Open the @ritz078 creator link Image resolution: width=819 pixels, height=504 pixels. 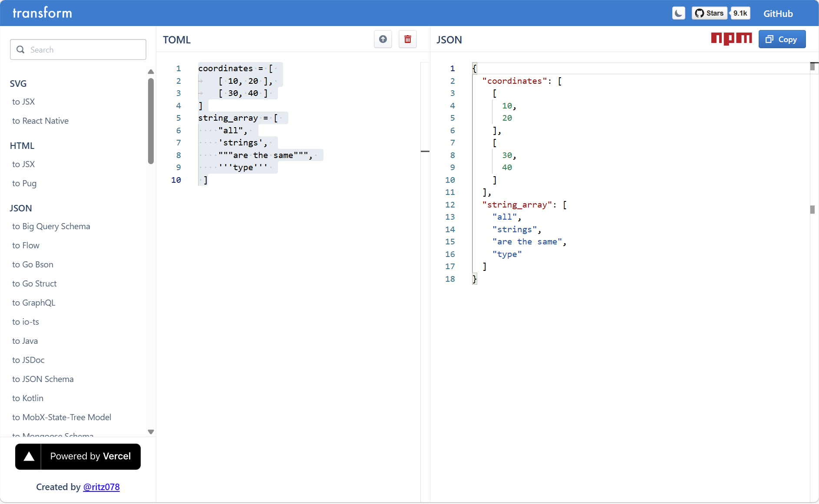point(101,487)
